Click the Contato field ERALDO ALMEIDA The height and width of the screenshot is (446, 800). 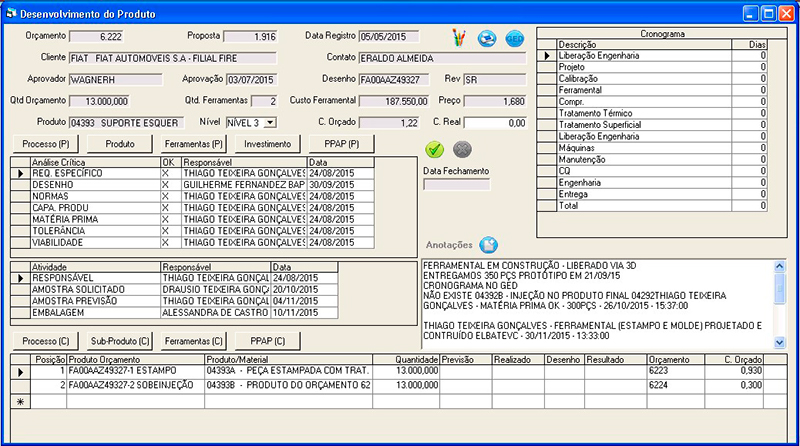(x=442, y=58)
